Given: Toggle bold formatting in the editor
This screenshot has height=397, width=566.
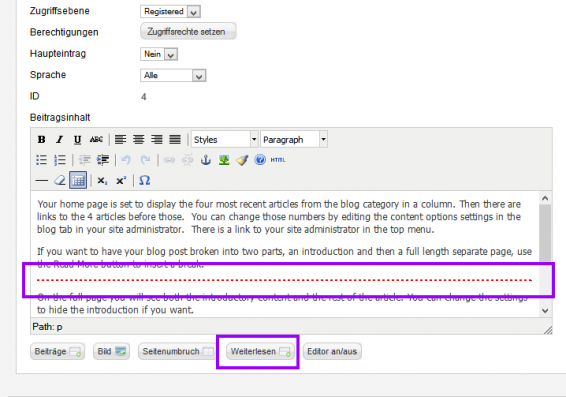Looking at the screenshot, I should click(x=42, y=139).
